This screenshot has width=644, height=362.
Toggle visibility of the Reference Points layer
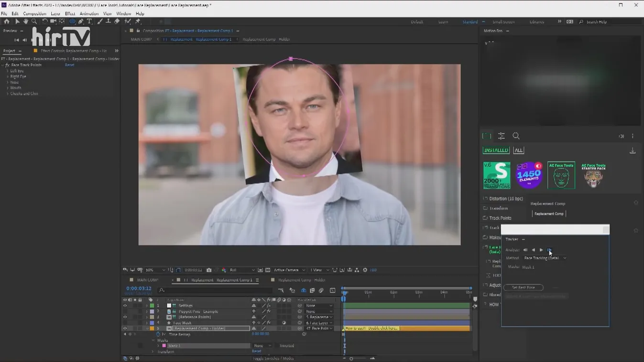point(125,317)
